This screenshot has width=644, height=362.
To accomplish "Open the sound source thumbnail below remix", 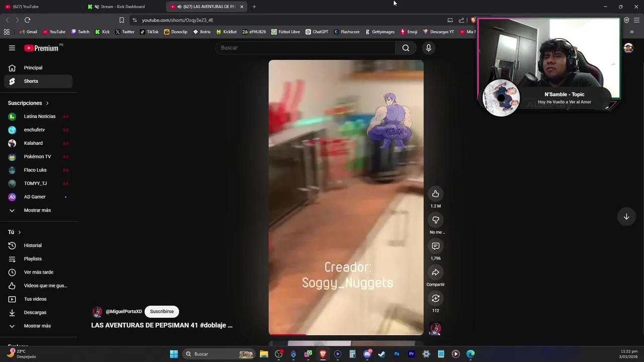I will [x=435, y=329].
